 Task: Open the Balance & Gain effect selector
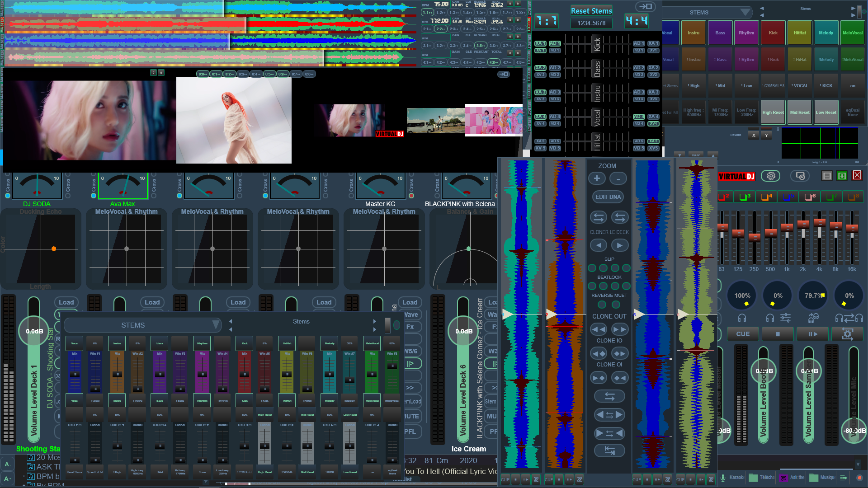470,211
